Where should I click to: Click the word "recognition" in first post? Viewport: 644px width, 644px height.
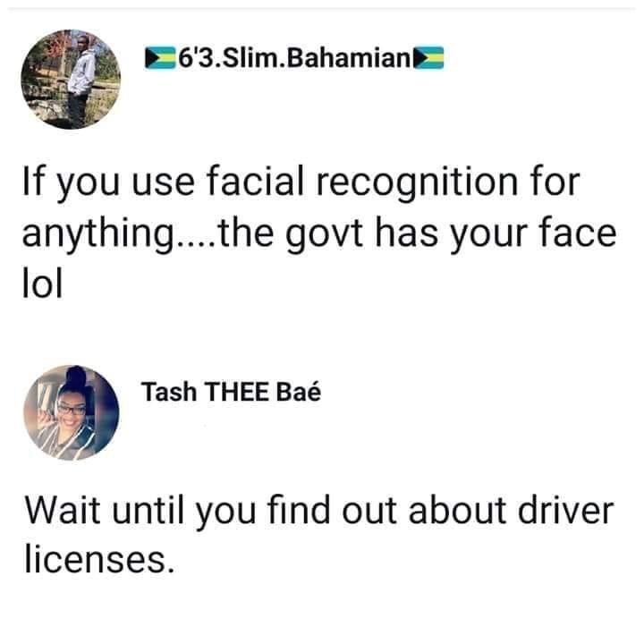(418, 183)
